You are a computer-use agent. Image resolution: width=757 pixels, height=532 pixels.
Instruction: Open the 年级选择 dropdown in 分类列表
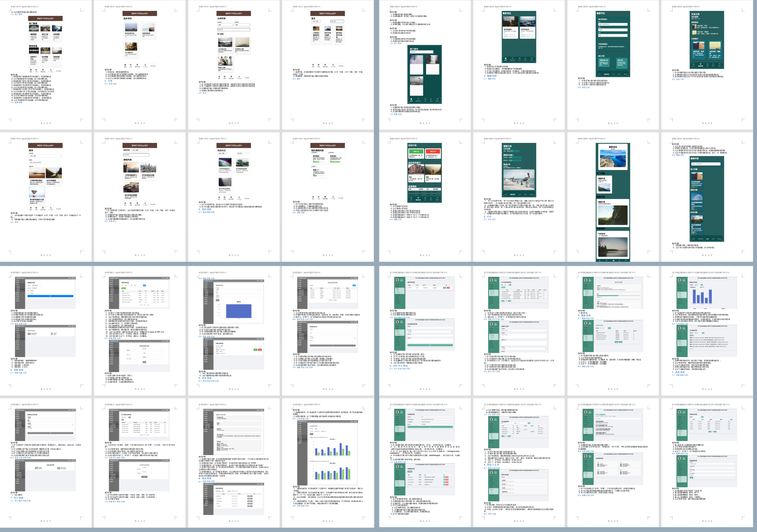click(242, 25)
